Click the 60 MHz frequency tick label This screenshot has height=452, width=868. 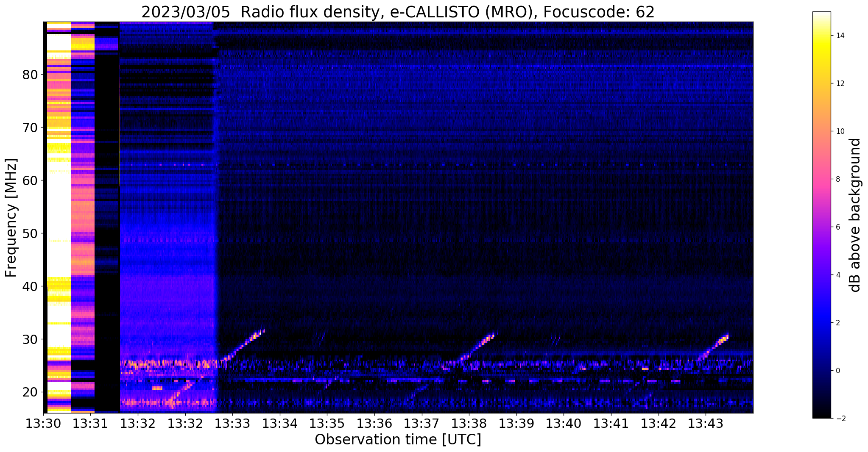point(30,180)
